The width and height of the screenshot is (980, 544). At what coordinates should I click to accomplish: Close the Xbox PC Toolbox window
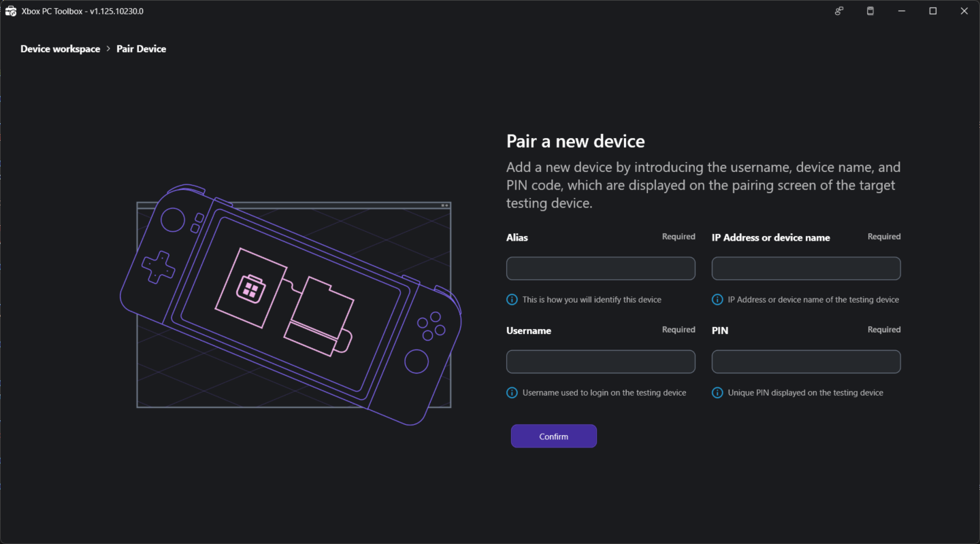964,11
